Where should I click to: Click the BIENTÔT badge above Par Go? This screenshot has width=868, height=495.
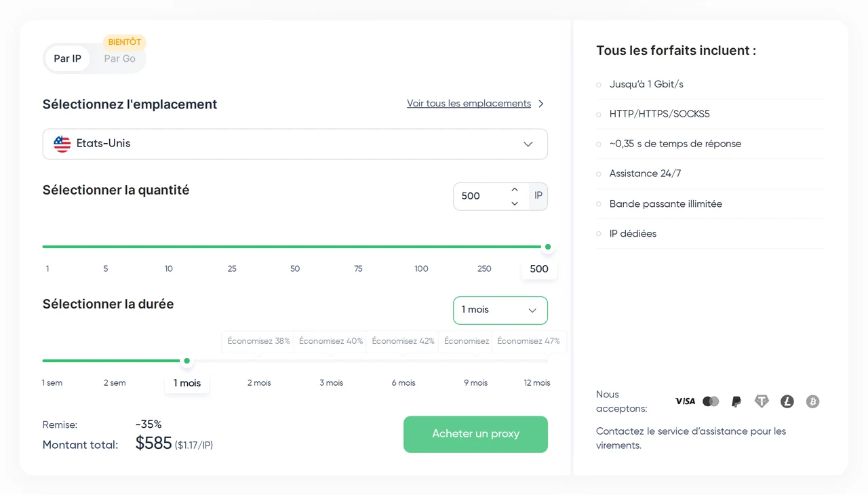(x=125, y=42)
